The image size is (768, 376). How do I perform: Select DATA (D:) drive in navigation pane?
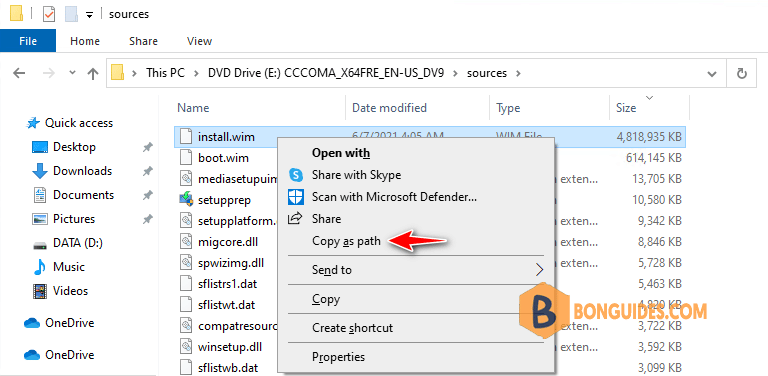78,243
